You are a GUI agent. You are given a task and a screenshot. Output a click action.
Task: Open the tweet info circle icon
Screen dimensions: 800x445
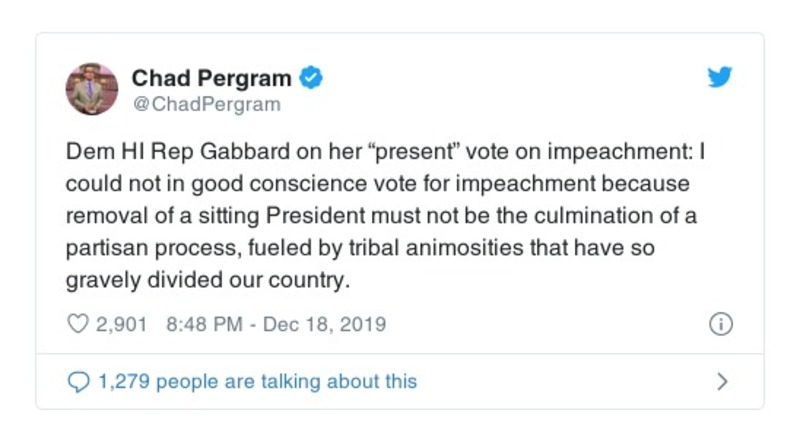720,324
